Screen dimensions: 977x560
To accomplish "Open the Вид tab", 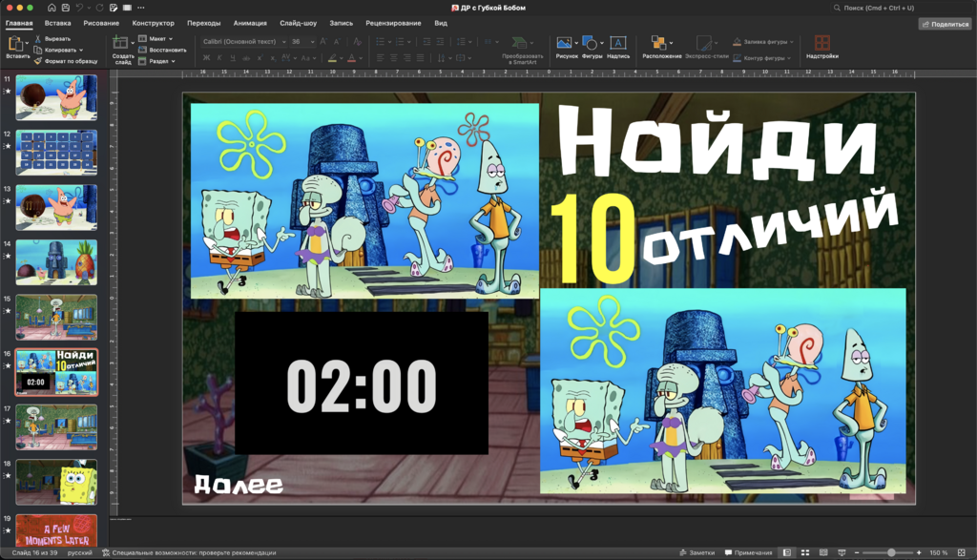I will [441, 23].
